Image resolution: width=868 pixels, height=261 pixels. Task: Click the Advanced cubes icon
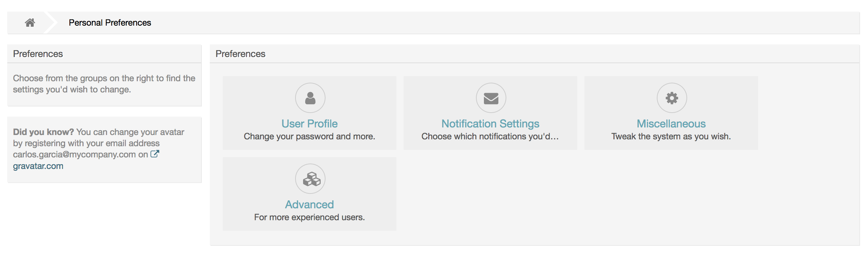(x=310, y=179)
